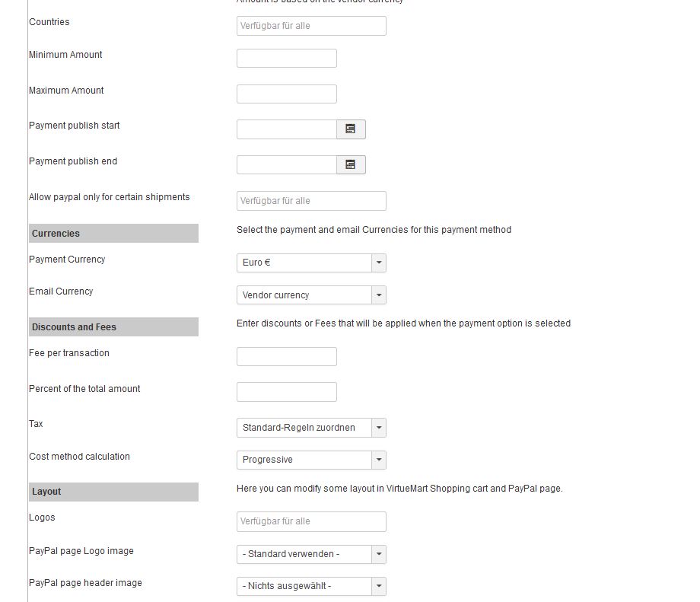Click the Payment publish end date field

(x=286, y=164)
